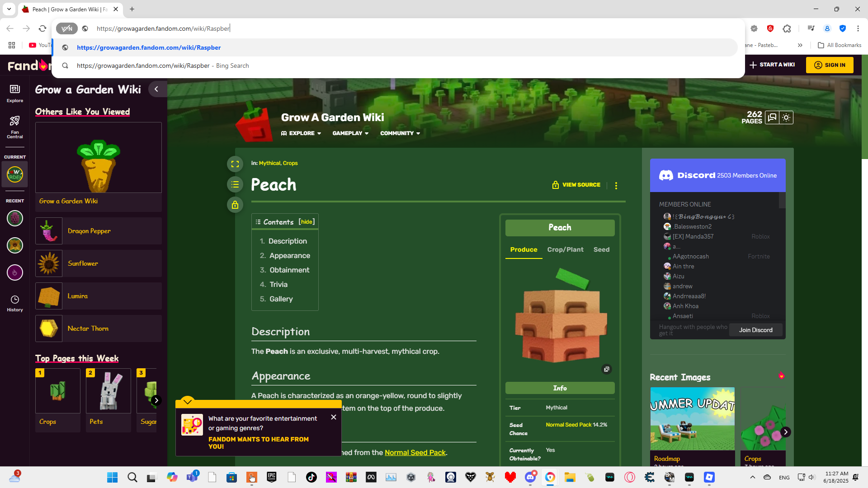Switch to the Seed infobox tab
Image resolution: width=868 pixels, height=488 pixels.
[602, 249]
